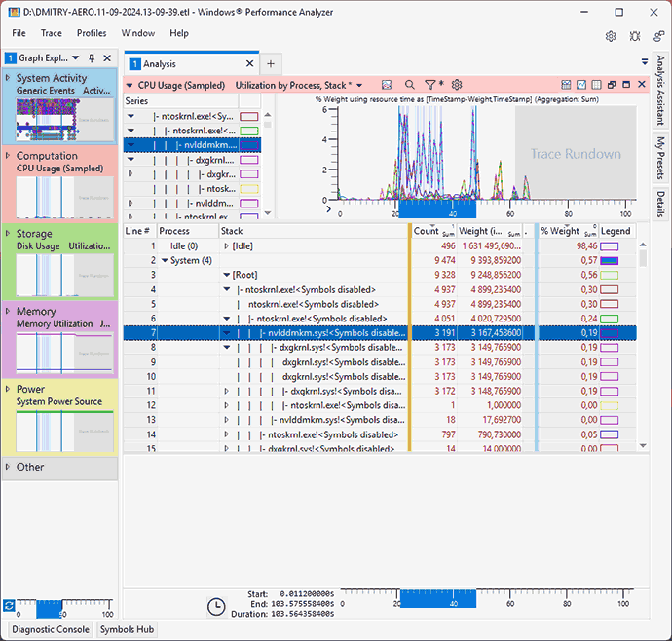Viewport: 672px width, 641px height.
Task: Click the chart type icon in CPU Usage toolbar
Action: [387, 85]
